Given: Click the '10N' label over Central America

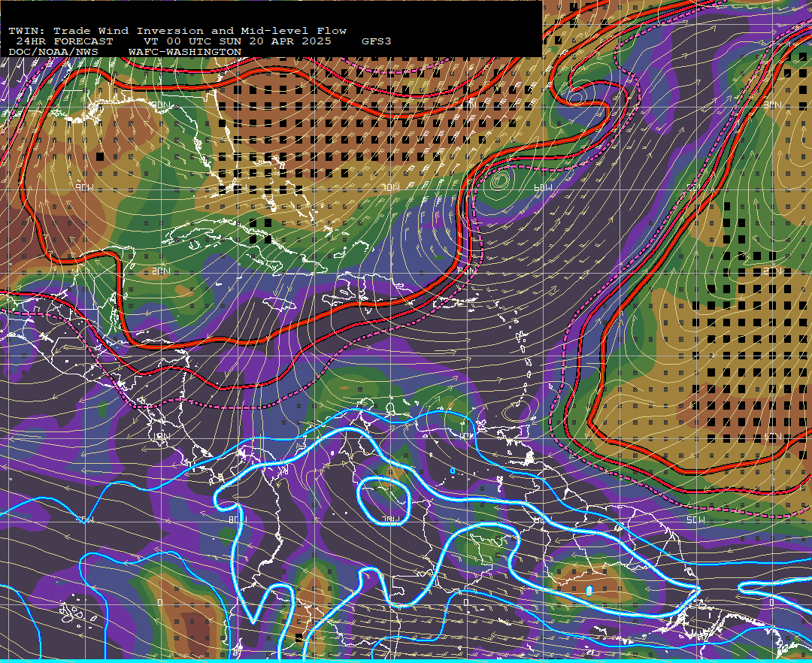Looking at the screenshot, I should pyautogui.click(x=161, y=436).
